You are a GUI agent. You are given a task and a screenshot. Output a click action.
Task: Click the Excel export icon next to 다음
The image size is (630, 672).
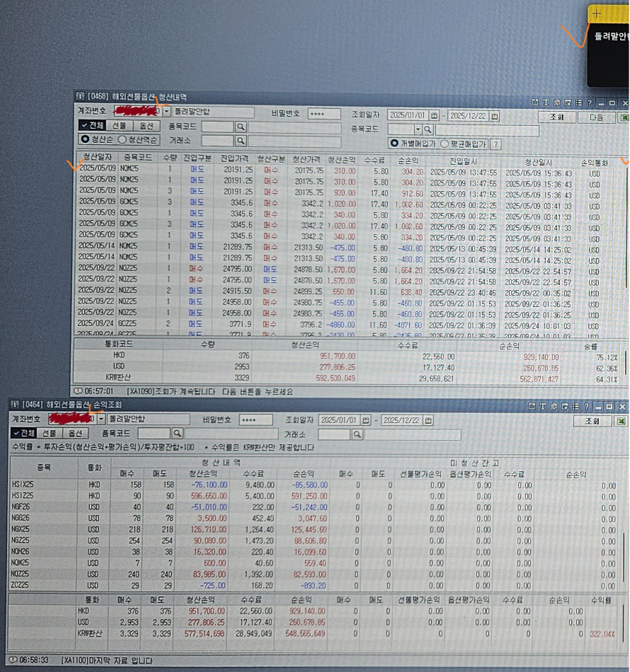pos(624,117)
